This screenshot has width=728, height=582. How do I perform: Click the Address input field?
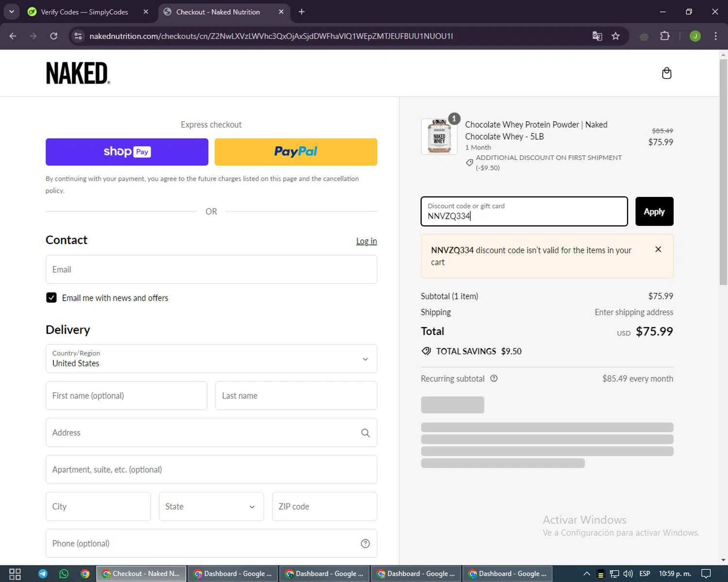coord(211,433)
